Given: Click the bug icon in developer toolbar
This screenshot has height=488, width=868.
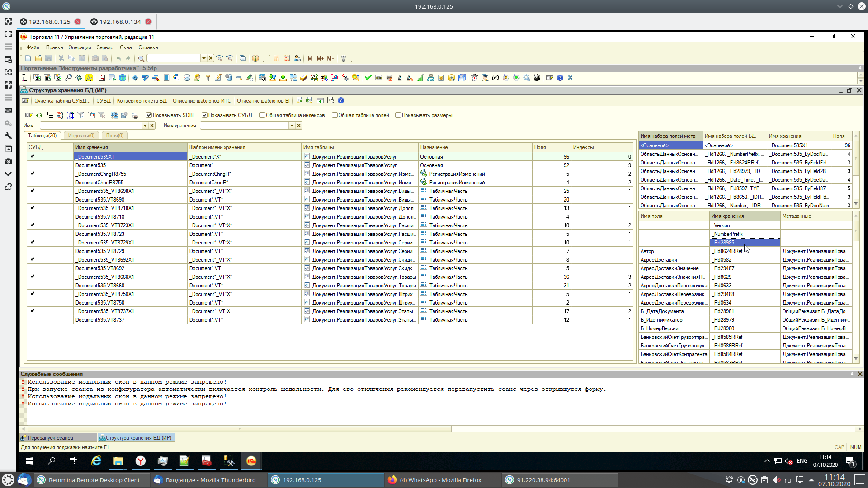Looking at the screenshot, I should coord(79,78).
